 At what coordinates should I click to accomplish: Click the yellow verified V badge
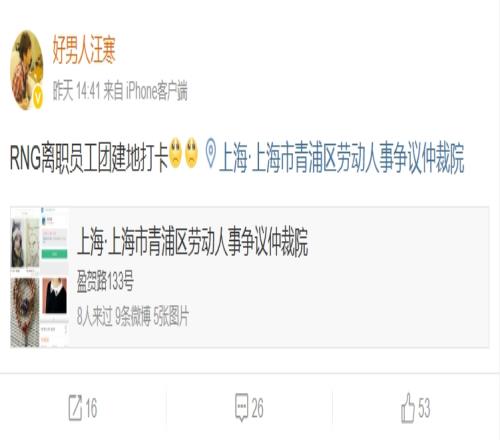click(38, 96)
